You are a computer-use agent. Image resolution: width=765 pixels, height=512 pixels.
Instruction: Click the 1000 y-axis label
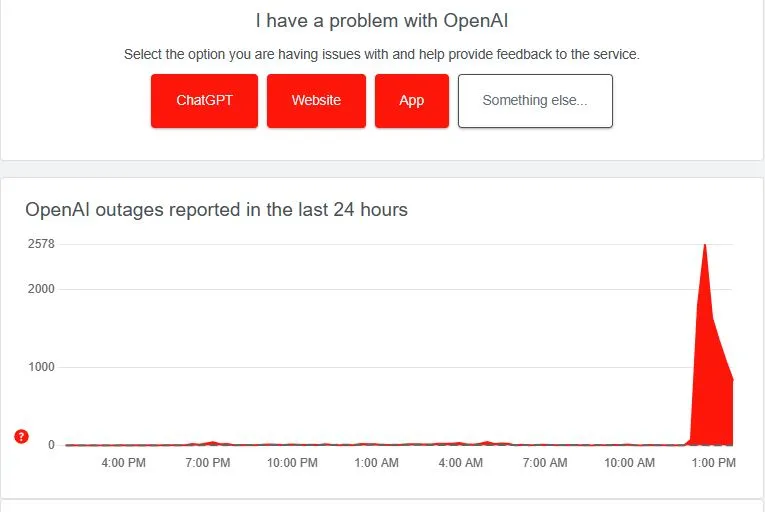click(41, 367)
